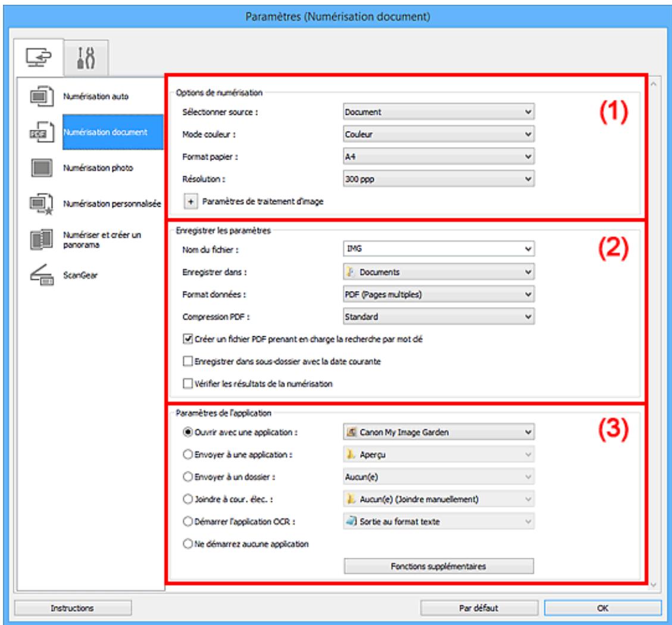This screenshot has height=625, width=672.
Task: Switch to the general settings tools tab
Action: [x=86, y=58]
